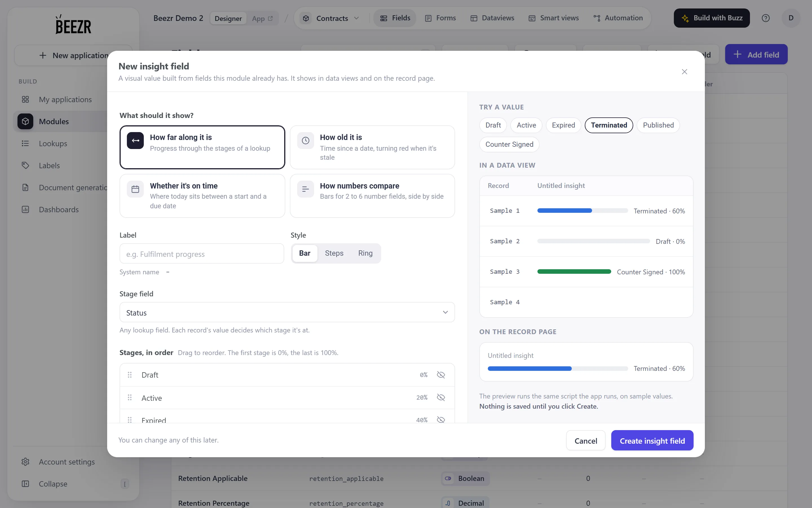
Task: Click the Add field button
Action: [x=756, y=54]
